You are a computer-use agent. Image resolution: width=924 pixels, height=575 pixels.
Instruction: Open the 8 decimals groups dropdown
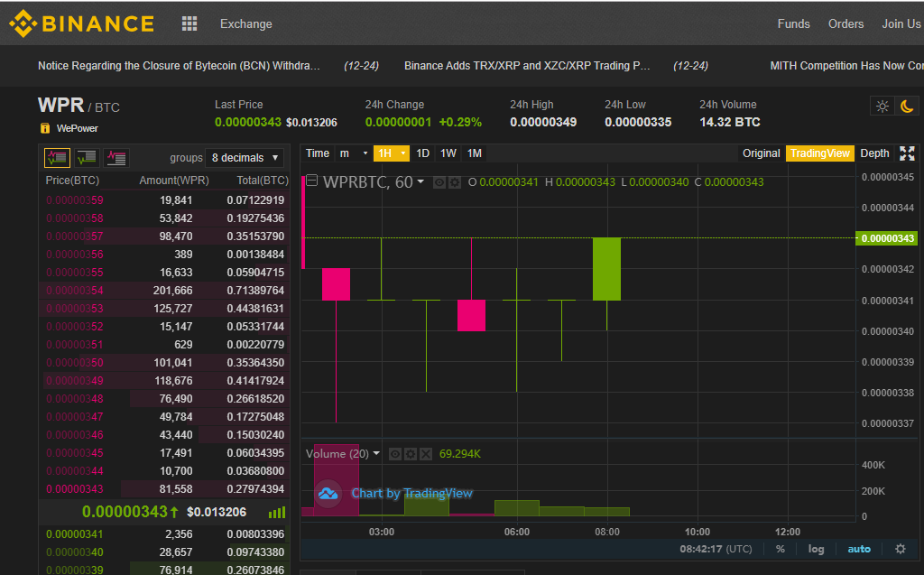[245, 157]
